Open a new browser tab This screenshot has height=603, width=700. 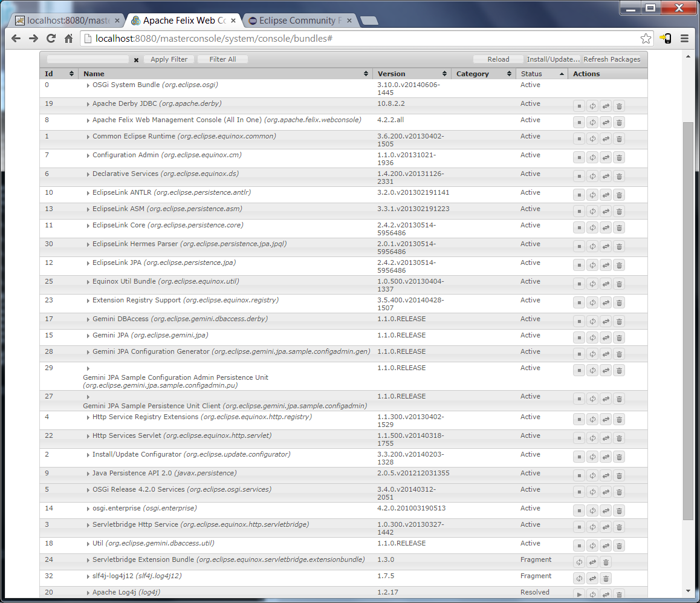click(369, 21)
